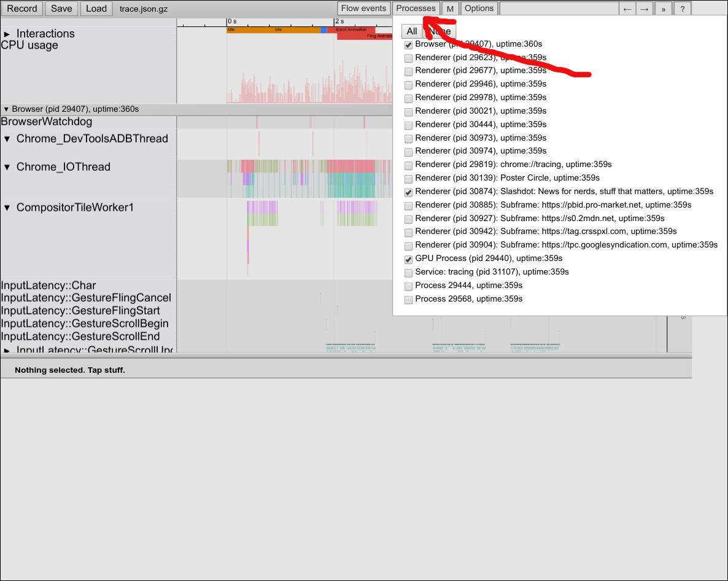Enable the chrome://tracing renderer checkbox
728x581 pixels.
409,165
